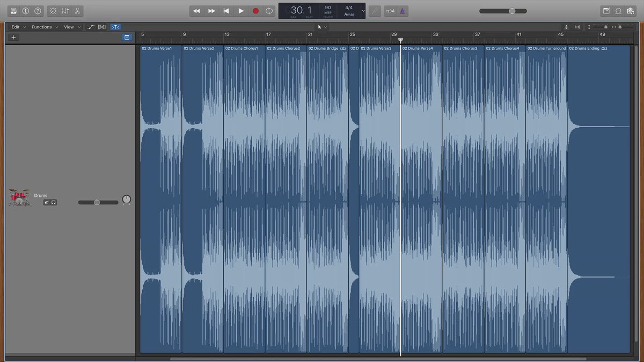Screen dimensions: 644x362
Task: Open the Media Browser
Action: (630, 11)
